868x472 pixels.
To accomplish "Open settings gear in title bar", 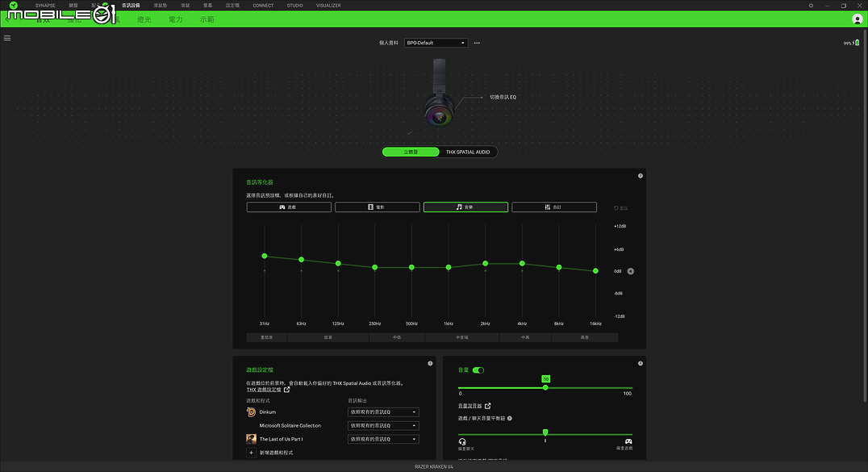I will pyautogui.click(x=811, y=6).
